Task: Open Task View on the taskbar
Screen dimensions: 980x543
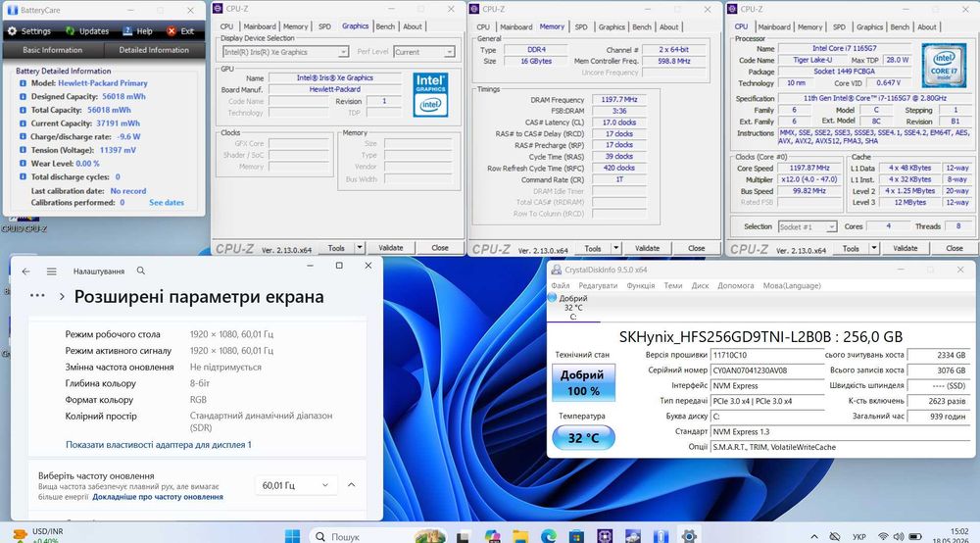Action: click(463, 536)
